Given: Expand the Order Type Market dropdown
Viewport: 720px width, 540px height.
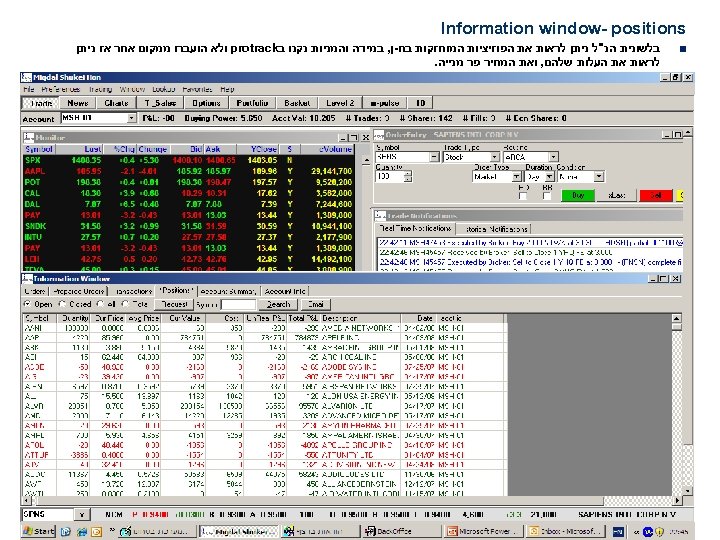Looking at the screenshot, I should coord(517,177).
